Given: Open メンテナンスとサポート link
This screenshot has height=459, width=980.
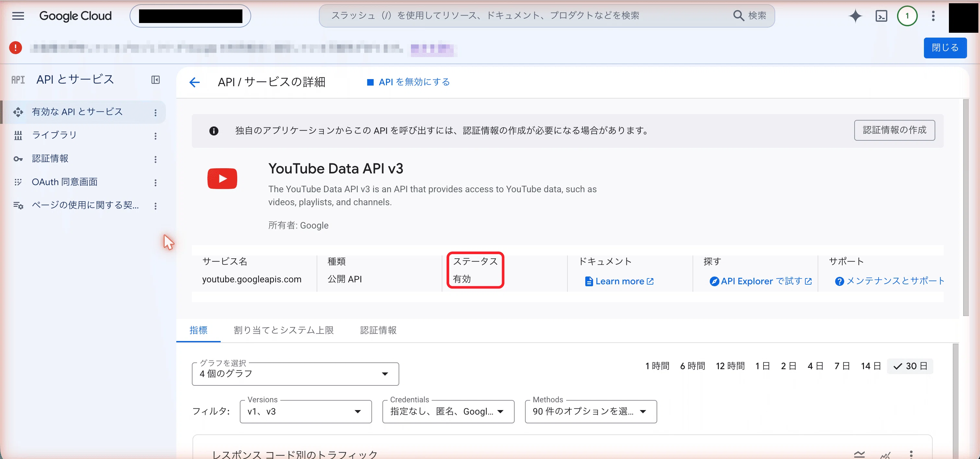Looking at the screenshot, I should tap(890, 281).
